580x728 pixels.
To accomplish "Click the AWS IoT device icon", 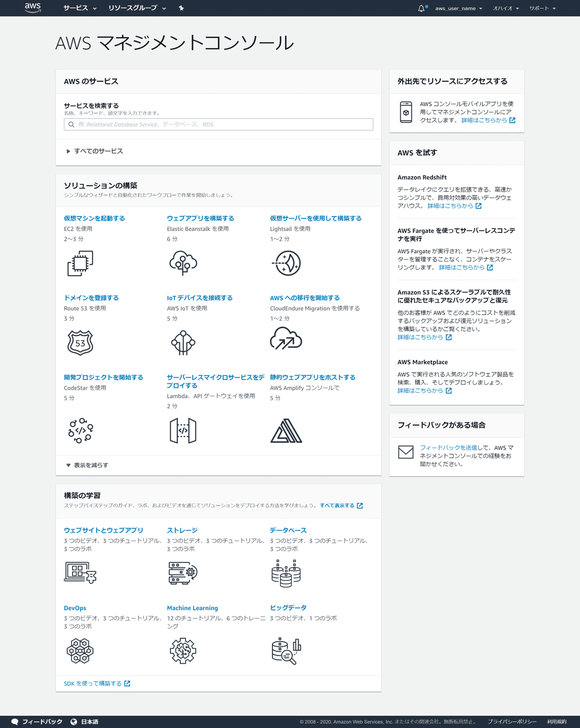I will click(x=183, y=343).
